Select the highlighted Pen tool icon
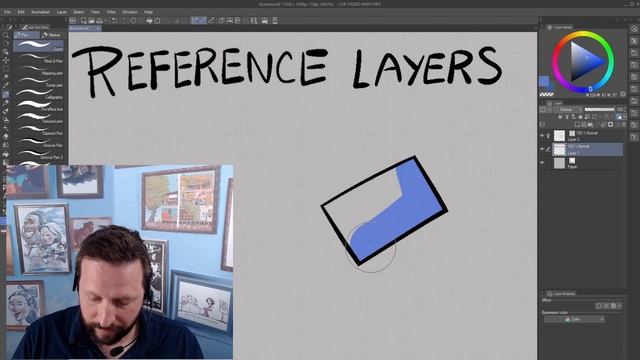The height and width of the screenshot is (360, 640). pyautogui.click(x=5, y=94)
